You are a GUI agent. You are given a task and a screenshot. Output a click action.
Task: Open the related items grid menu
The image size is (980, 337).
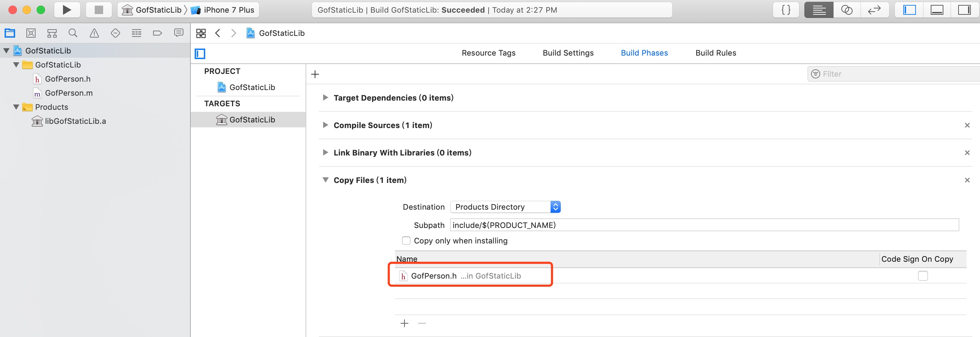[201, 33]
